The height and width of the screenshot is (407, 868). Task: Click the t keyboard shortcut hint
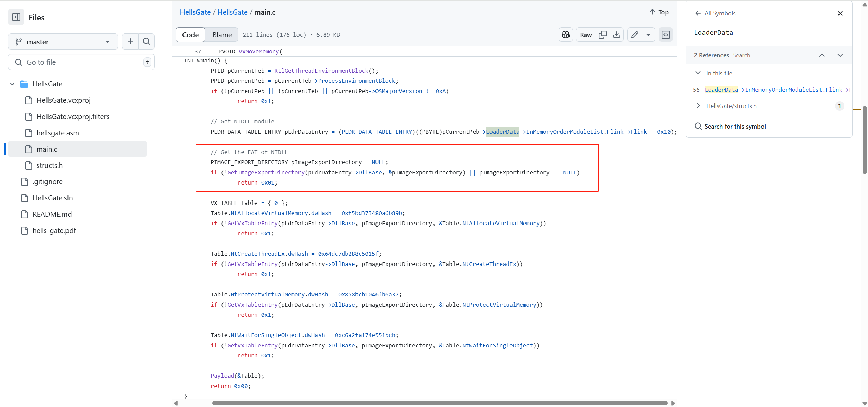(x=147, y=62)
